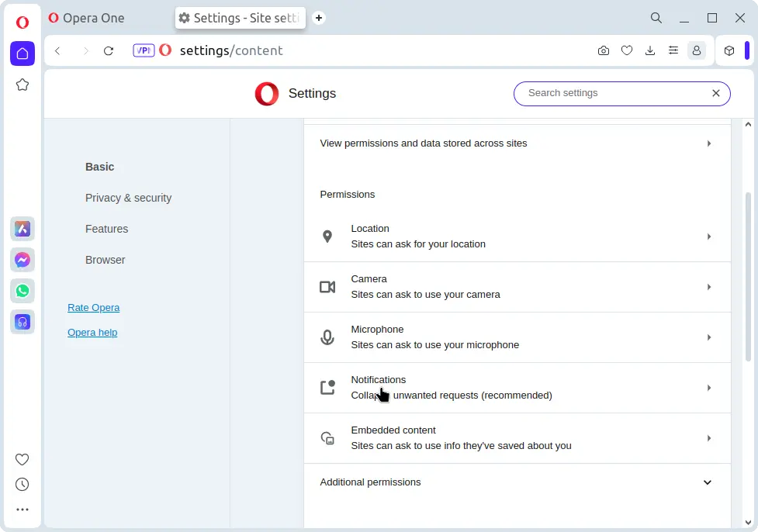This screenshot has height=532, width=758.
Task: Click the Location pin icon
Action: coord(327,237)
